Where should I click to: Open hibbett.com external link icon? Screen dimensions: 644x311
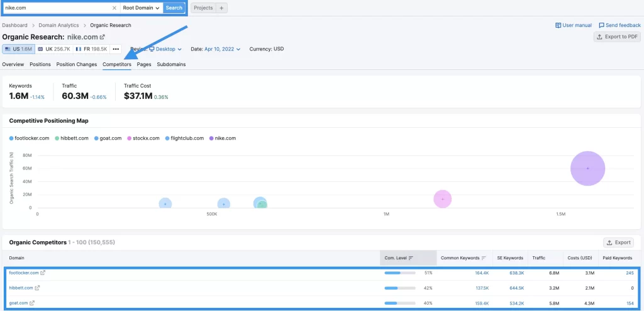click(x=37, y=288)
